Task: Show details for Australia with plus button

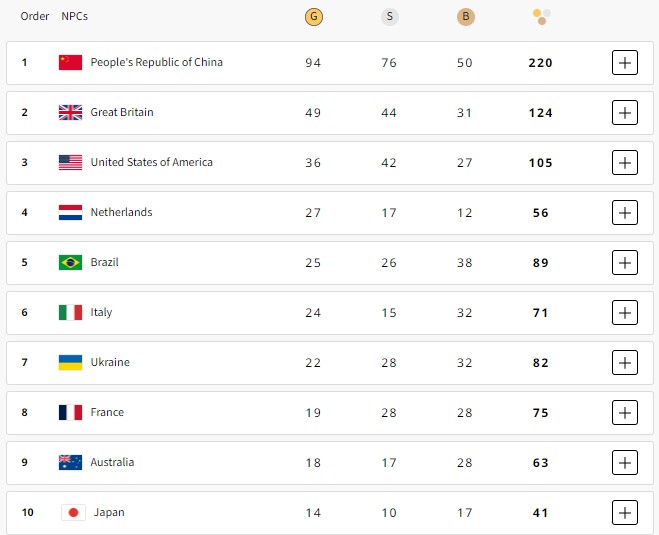Action: [624, 462]
